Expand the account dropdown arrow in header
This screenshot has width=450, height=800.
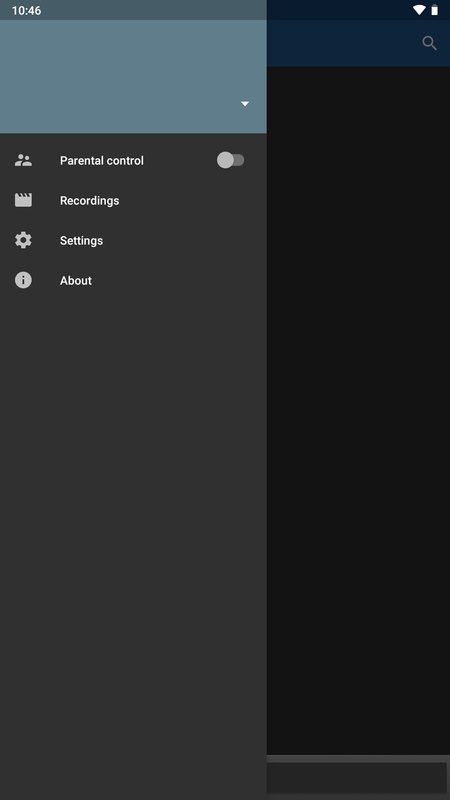(245, 104)
